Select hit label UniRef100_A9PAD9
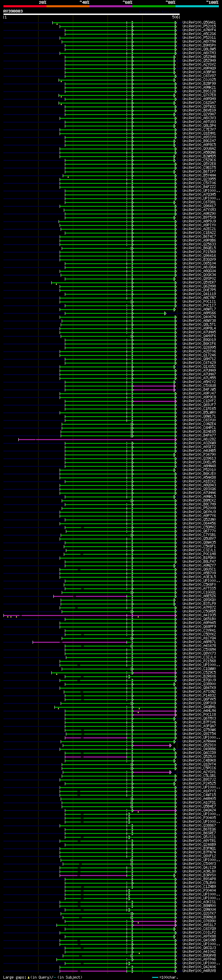This screenshot has width=222, height=980. coord(199,68)
